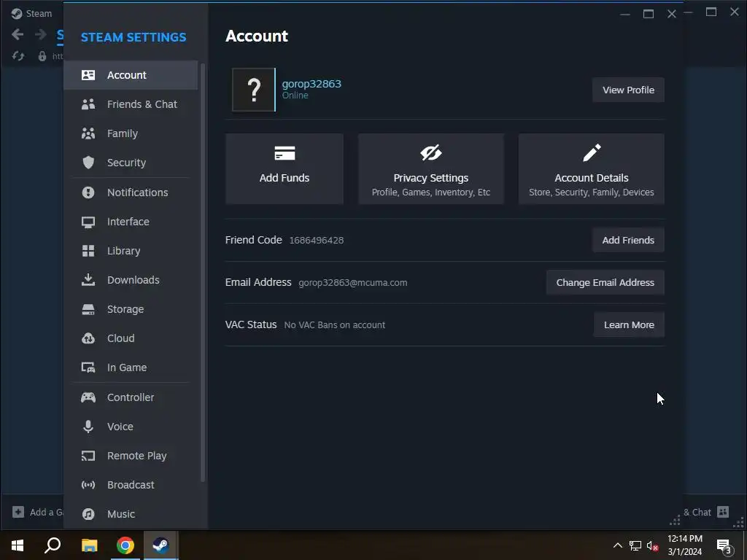Open the Storage drive icon

(x=88, y=309)
